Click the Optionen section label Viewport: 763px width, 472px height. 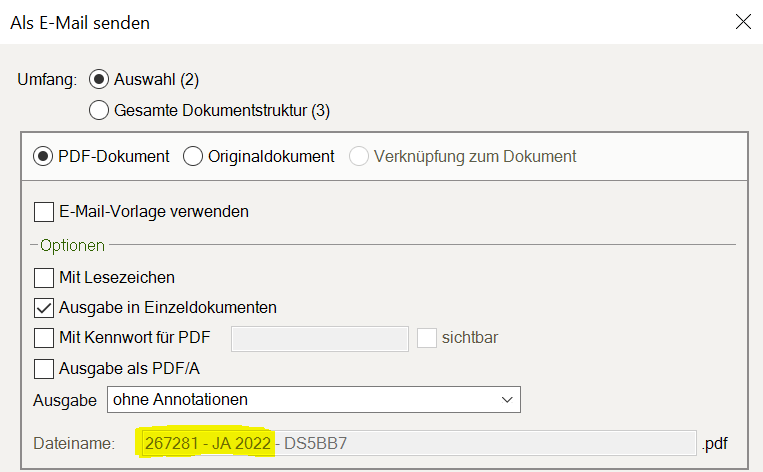tap(72, 245)
